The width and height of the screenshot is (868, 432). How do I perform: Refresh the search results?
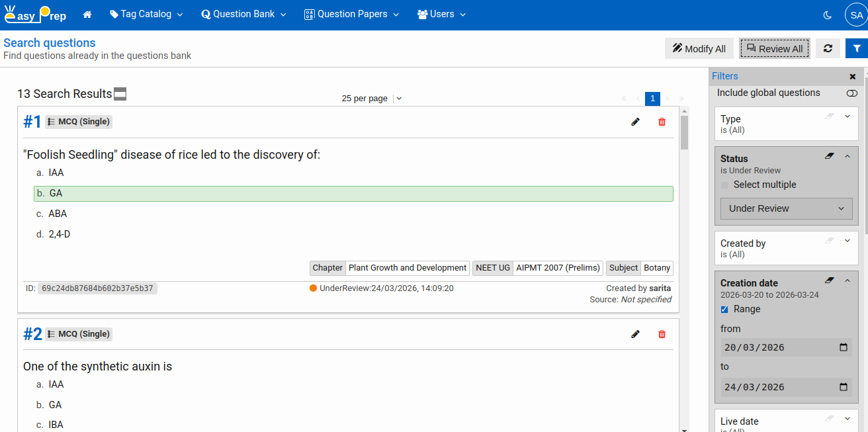click(827, 48)
